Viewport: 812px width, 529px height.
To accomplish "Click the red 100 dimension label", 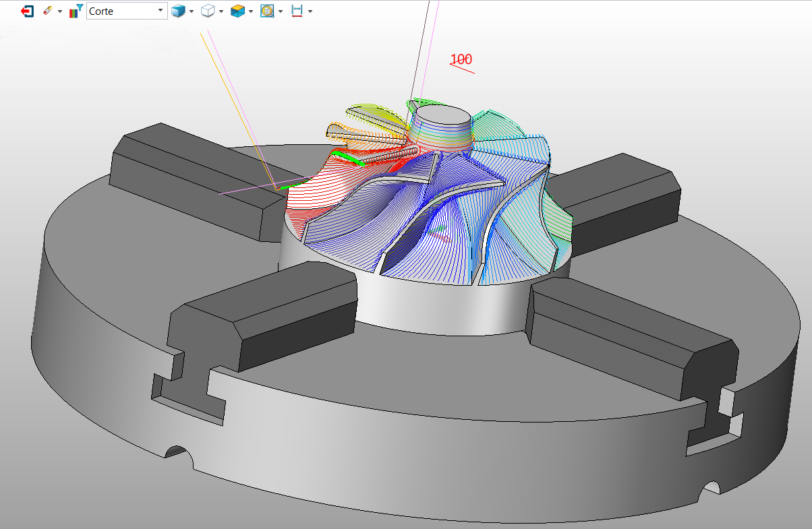I will (x=461, y=60).
